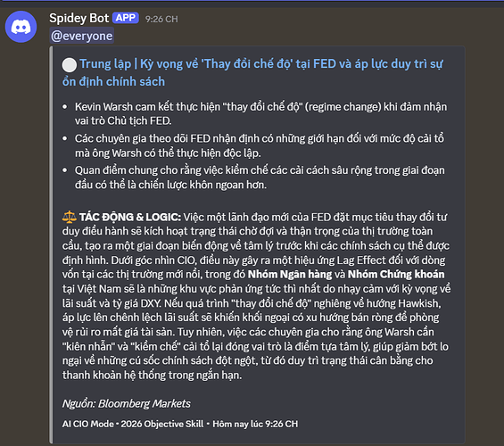Click the bold 'Nhóm Chứng khoán' text
Image resolution: width=504 pixels, height=446 pixels.
coord(396,274)
